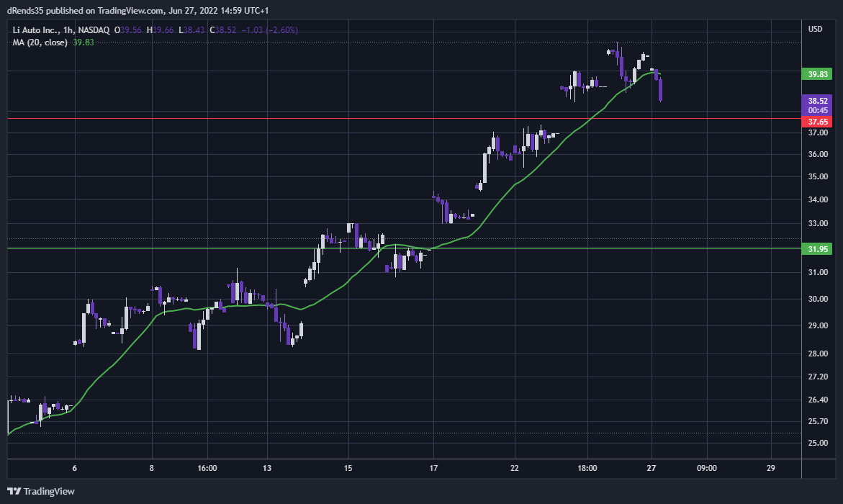843x504 pixels.
Task: Click the date label 29 on the time axis
Action: [770, 468]
